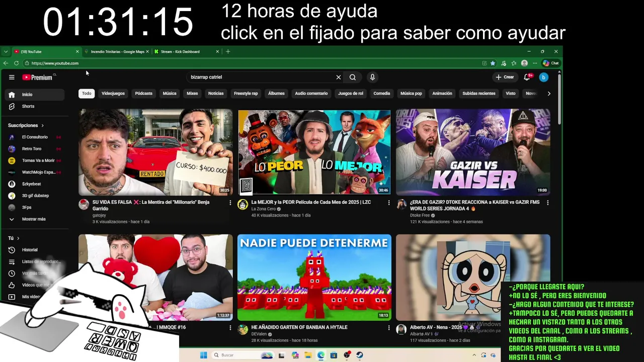The height and width of the screenshot is (362, 644).
Task: Open options for SU VIDA ES FALSA video
Action: tap(230, 203)
